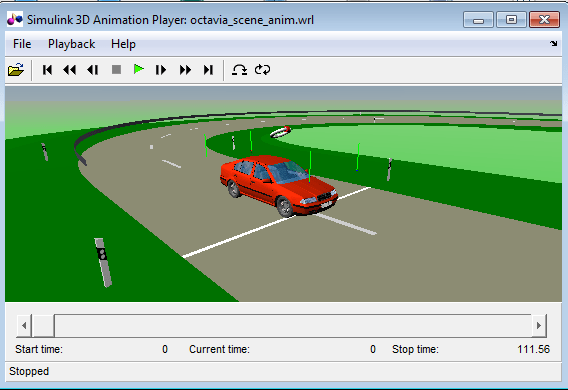Click the time slider left arrow
The width and height of the screenshot is (568, 390).
(x=24, y=326)
